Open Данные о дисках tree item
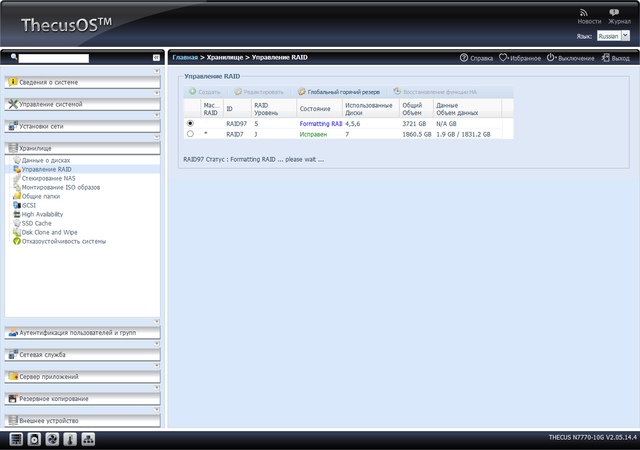640x450 pixels. [46, 160]
